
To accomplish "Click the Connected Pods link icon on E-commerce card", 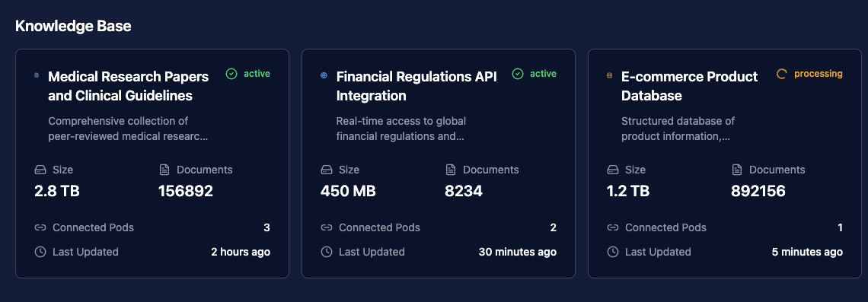I will 612,227.
